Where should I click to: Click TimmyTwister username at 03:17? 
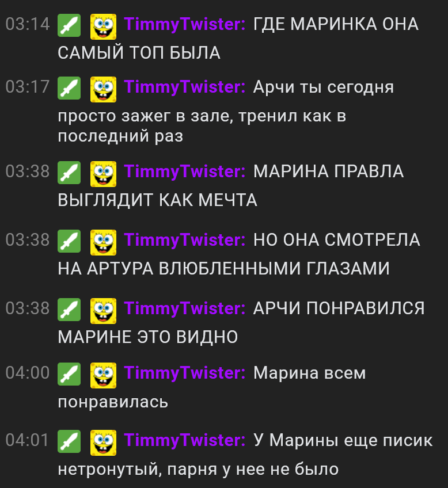pyautogui.click(x=185, y=87)
